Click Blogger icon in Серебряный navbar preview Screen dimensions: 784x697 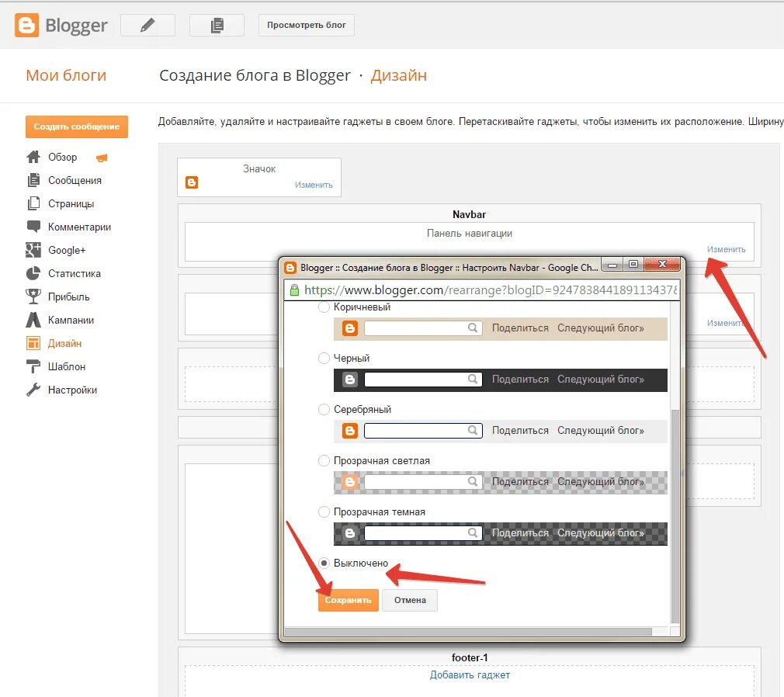[x=350, y=431]
